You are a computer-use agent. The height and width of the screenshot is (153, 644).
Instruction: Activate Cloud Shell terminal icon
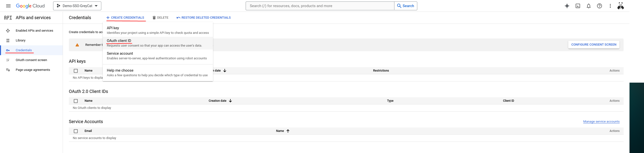point(578,6)
